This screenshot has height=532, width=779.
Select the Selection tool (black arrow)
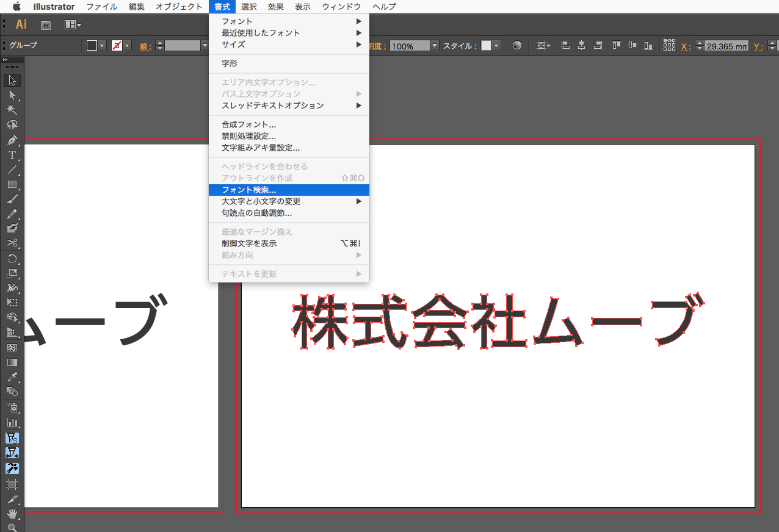[12, 81]
